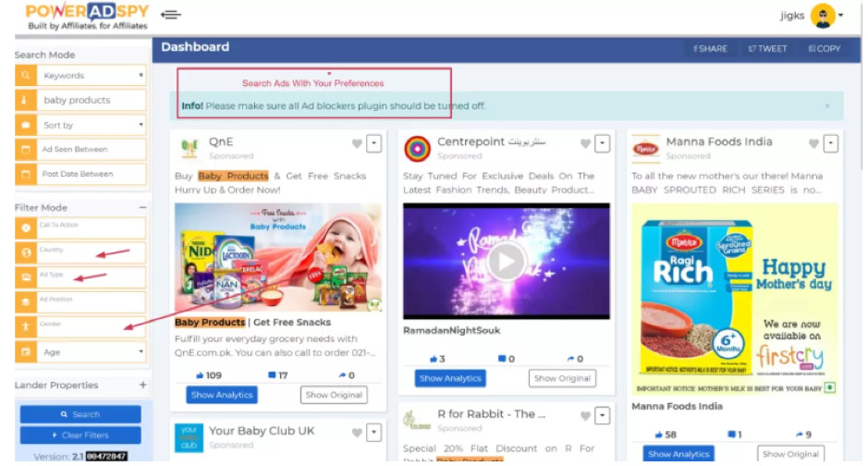Screen dimensions: 868x466
Task: Open the Manna Ragi Rich ad image
Action: (x=735, y=299)
